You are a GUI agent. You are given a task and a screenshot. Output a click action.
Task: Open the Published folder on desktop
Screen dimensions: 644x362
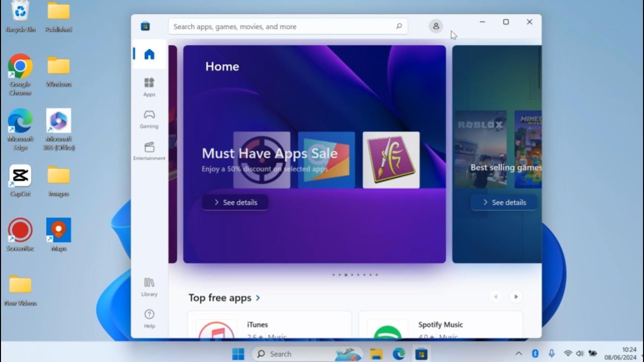point(58,17)
